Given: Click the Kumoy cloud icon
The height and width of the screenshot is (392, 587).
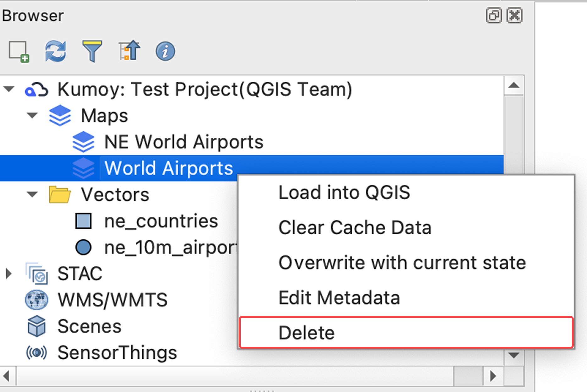Looking at the screenshot, I should [x=37, y=90].
